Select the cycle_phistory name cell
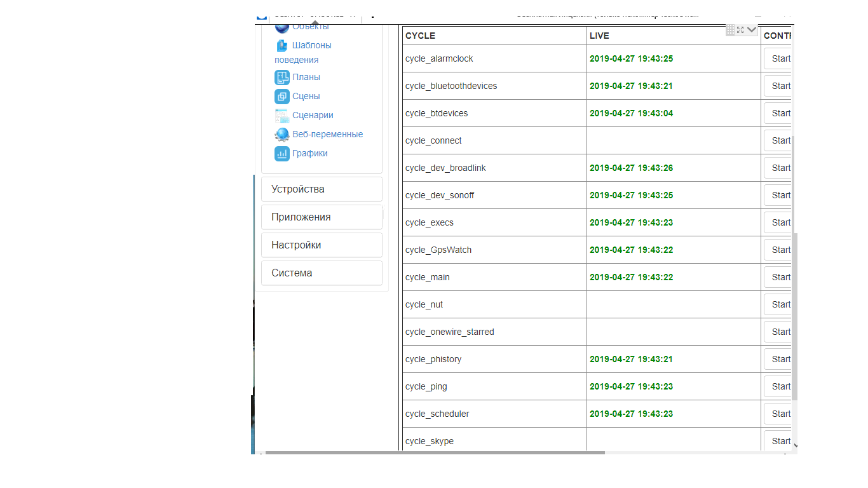The height and width of the screenshot is (488, 868). tap(494, 359)
